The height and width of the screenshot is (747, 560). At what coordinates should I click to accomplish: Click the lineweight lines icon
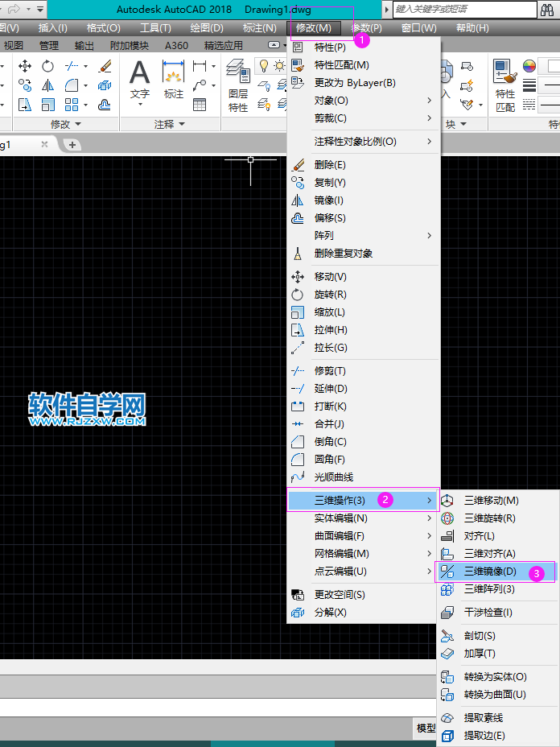pyautogui.click(x=529, y=85)
